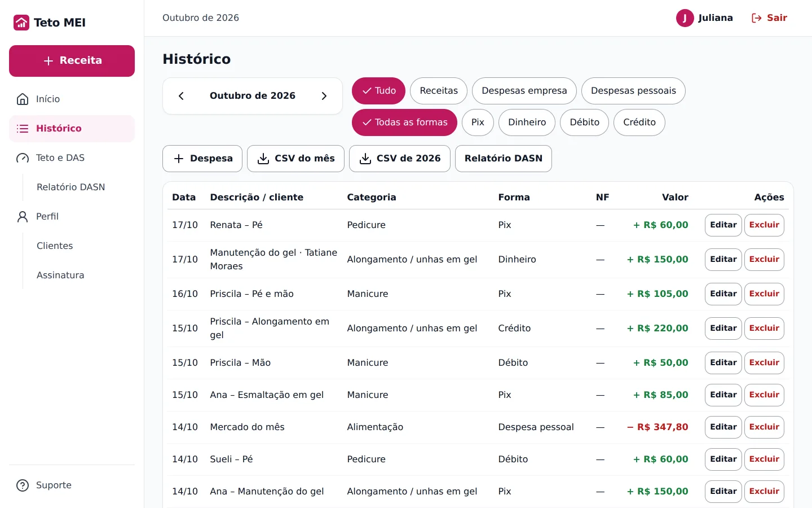
Task: Open Assinatura in the sidebar
Action: tap(60, 275)
